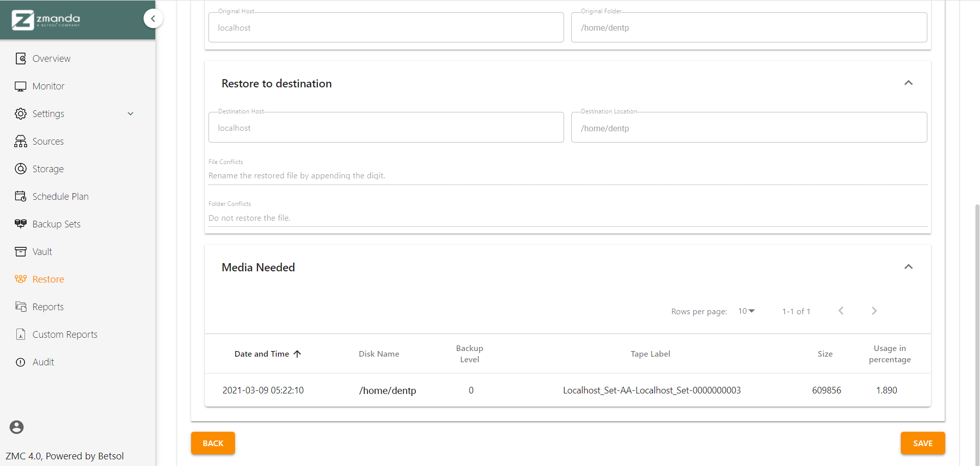This screenshot has height=466, width=980.
Task: Click the Backup Sets icon
Action: [x=20, y=224]
